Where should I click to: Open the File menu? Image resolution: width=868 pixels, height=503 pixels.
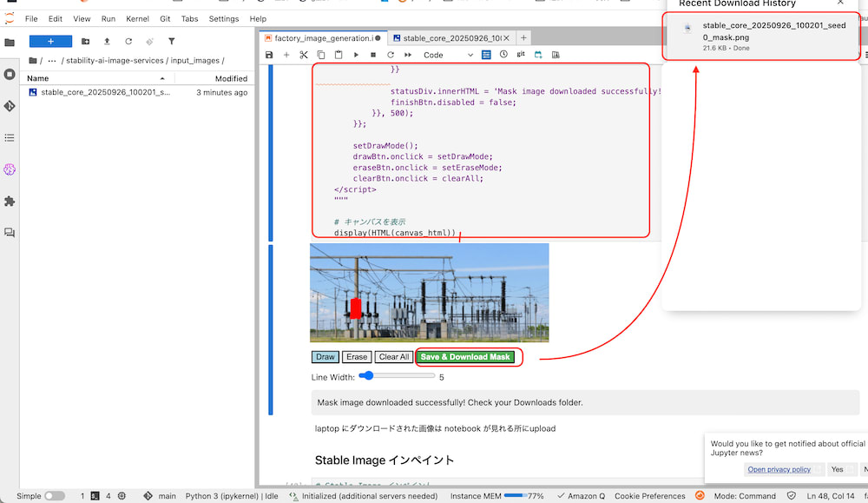[31, 19]
